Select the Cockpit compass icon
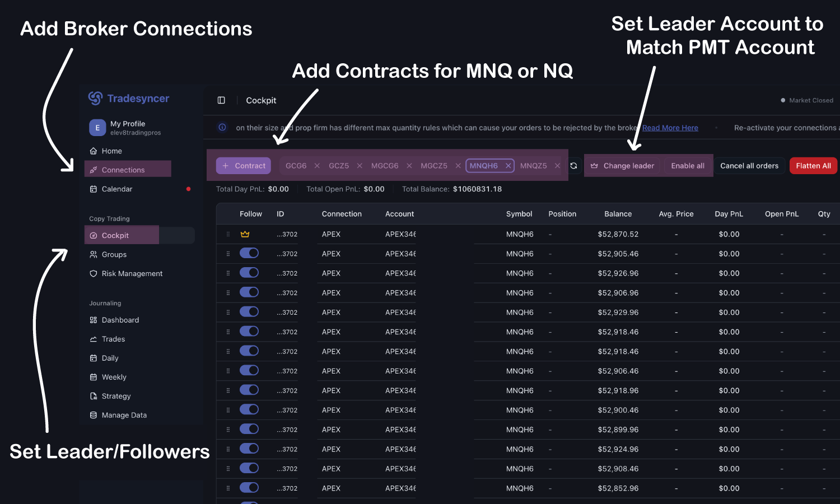This screenshot has width=840, height=504. pos(94,235)
